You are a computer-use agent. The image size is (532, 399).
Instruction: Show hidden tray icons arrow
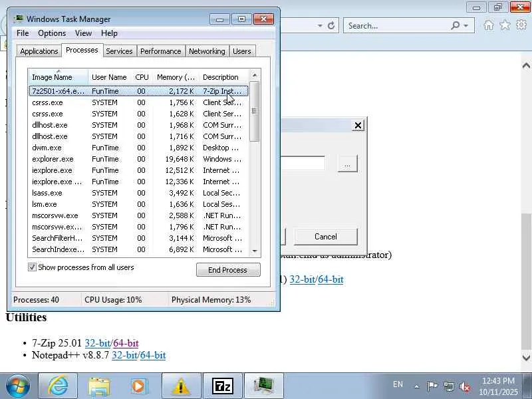coord(417,386)
